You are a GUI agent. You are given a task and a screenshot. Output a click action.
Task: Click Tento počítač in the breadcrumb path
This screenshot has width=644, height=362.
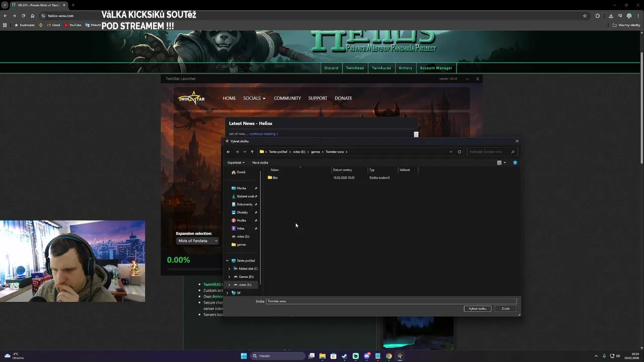click(278, 152)
